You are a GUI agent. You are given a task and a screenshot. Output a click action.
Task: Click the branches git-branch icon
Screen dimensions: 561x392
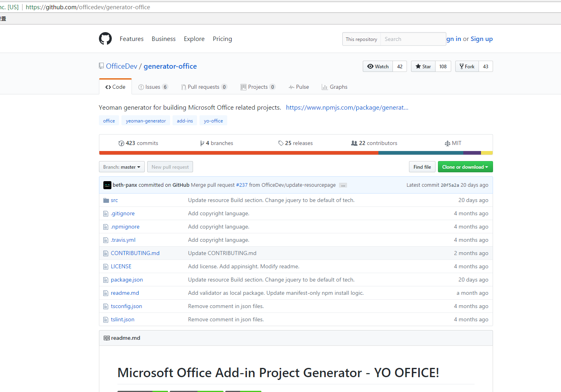pyautogui.click(x=202, y=143)
